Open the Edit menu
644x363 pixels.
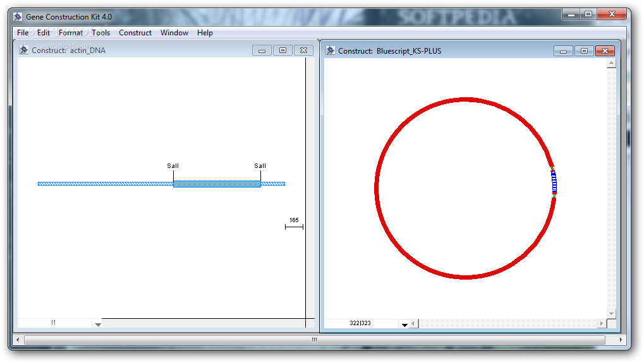coord(44,33)
